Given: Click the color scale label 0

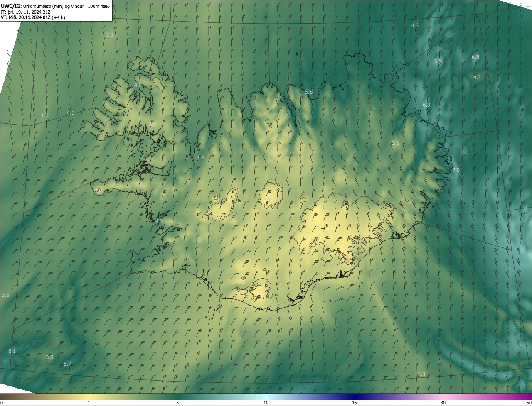Looking at the screenshot, I should coord(2,403).
